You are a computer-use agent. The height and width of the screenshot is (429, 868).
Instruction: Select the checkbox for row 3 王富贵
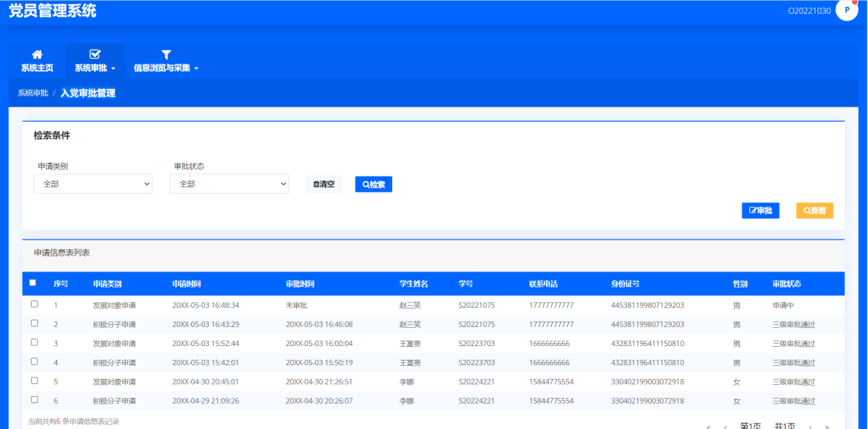click(34, 342)
